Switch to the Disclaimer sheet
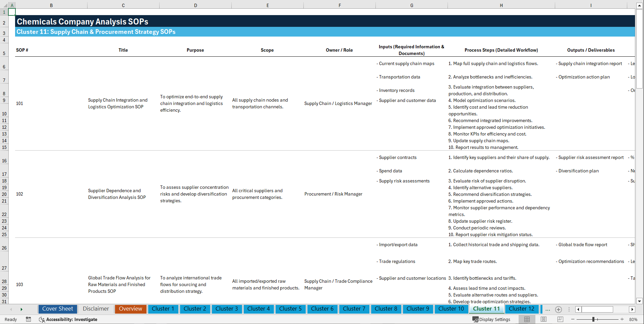 coord(96,309)
